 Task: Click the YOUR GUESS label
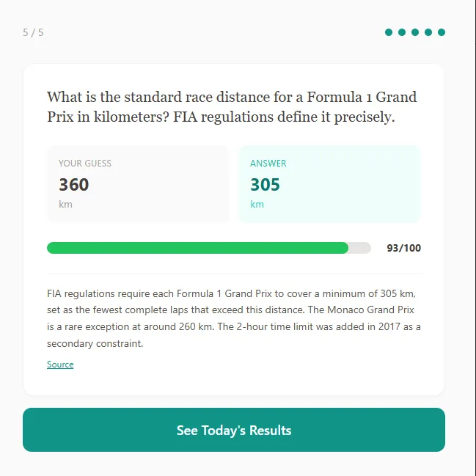[85, 164]
